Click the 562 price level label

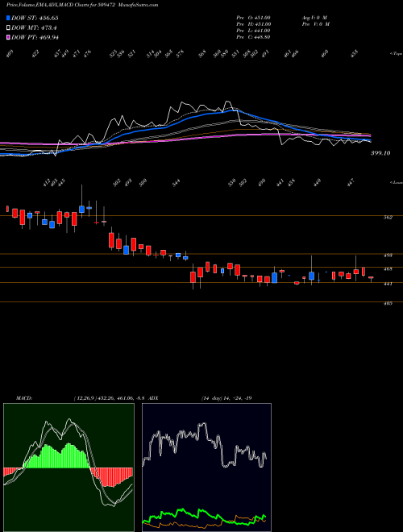(388, 218)
